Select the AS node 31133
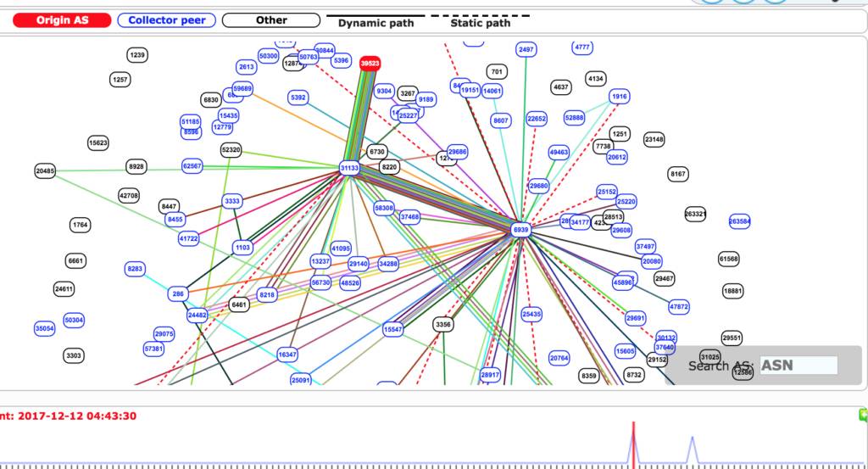868x469 pixels. (349, 168)
